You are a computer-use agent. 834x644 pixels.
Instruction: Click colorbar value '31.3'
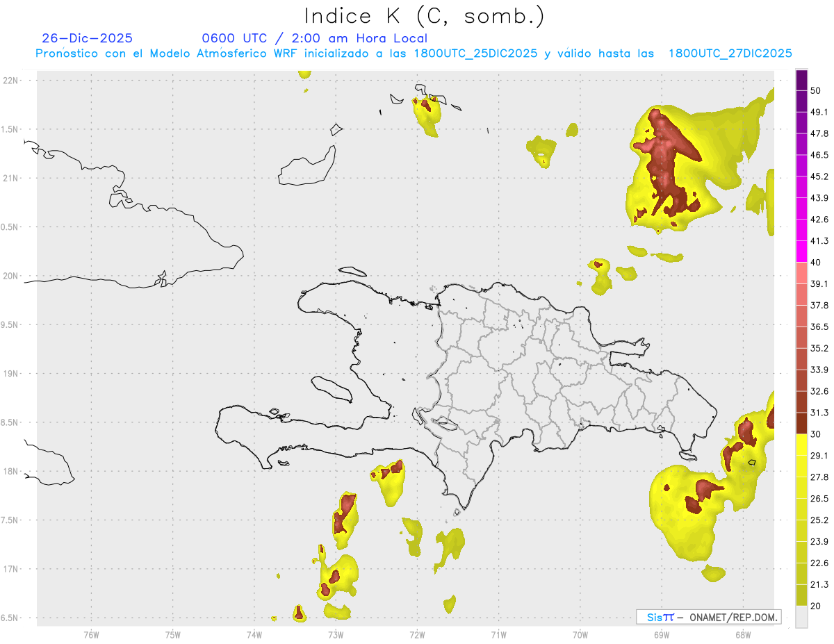click(x=819, y=413)
